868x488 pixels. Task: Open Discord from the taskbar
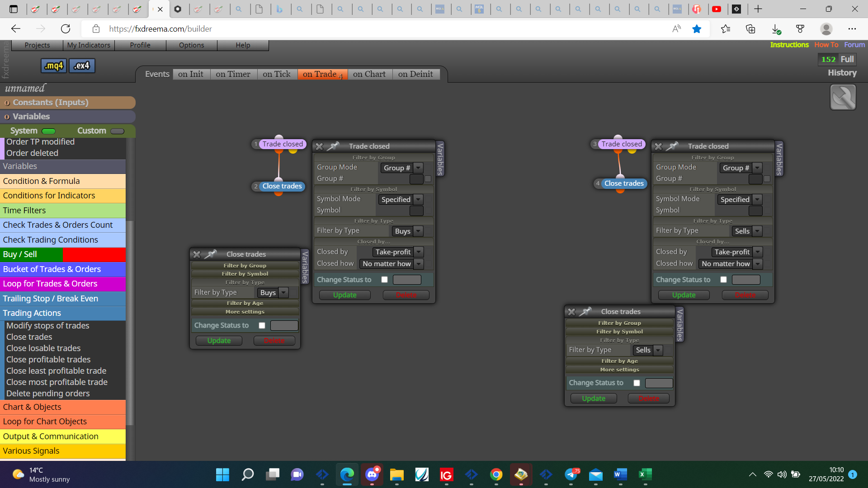tap(372, 474)
